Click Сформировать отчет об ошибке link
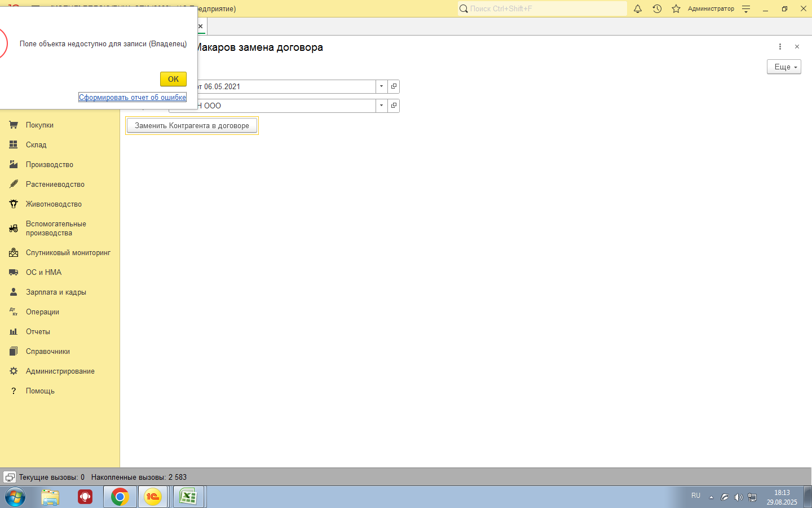The width and height of the screenshot is (812, 508). [x=133, y=98]
